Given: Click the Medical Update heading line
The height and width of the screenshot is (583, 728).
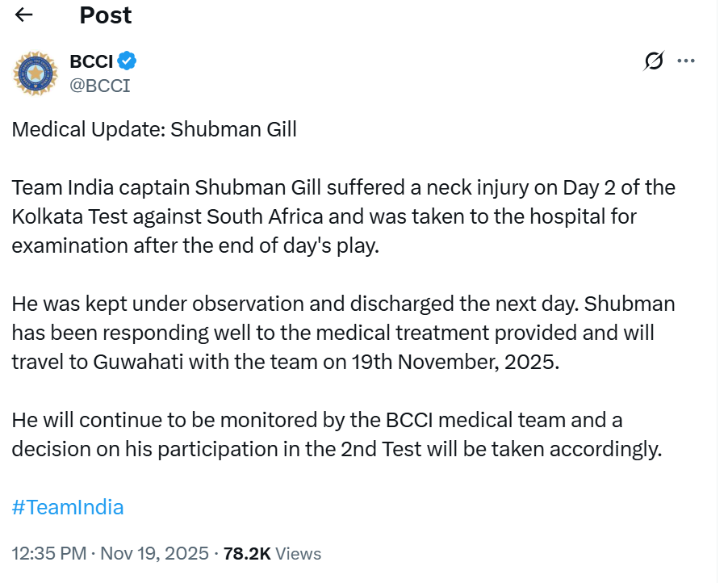Looking at the screenshot, I should coord(153,129).
